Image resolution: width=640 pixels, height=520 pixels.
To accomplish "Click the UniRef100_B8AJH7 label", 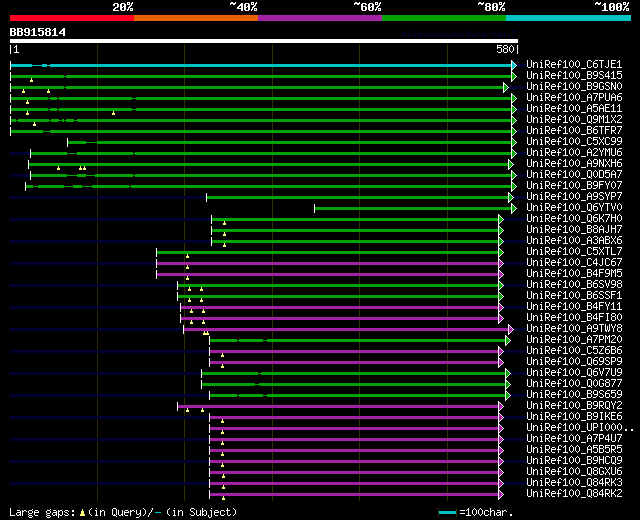I will [x=574, y=230].
